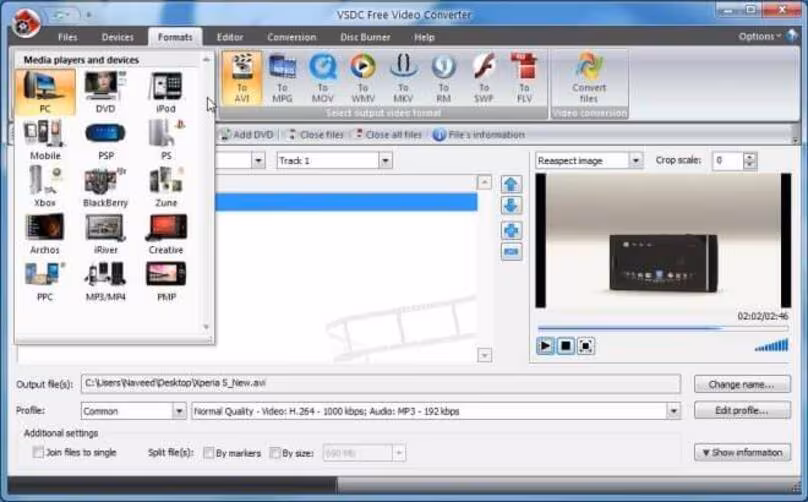Expand the Reaspect image dropdown
This screenshot has width=808, height=502.
click(636, 161)
